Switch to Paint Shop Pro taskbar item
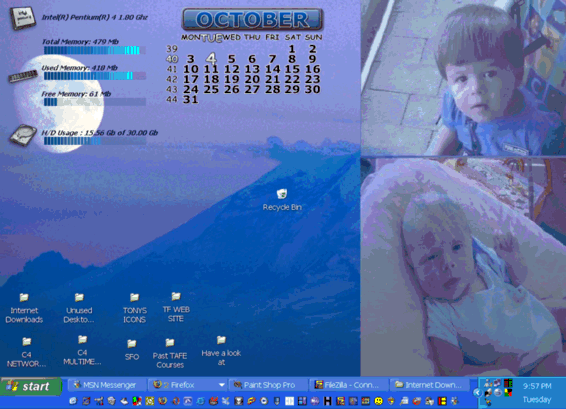Screen dimensions: 566x409 tap(267, 385)
